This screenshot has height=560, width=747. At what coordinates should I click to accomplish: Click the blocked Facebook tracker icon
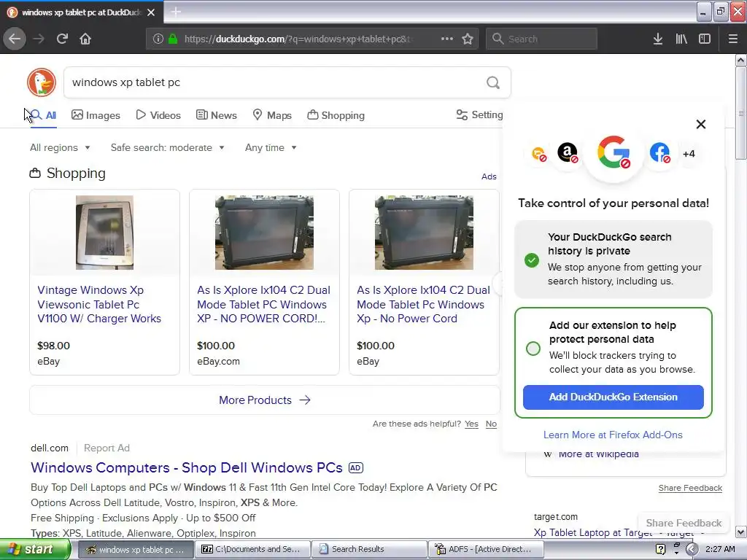659,153
